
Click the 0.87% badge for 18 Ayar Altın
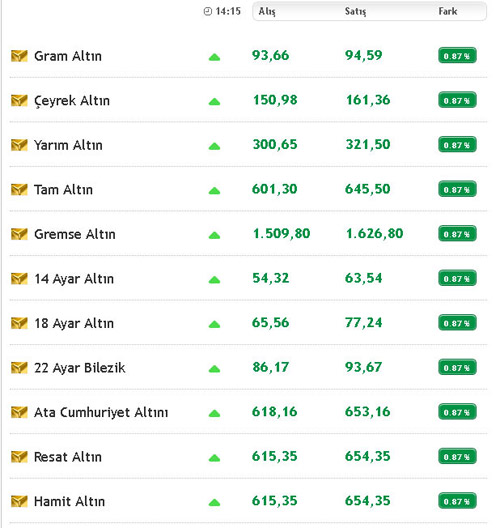click(457, 323)
